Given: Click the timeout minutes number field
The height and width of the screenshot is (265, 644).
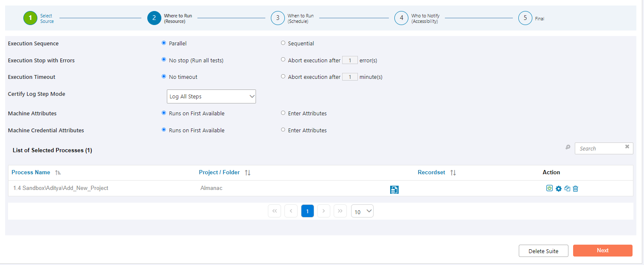Looking at the screenshot, I should [x=350, y=77].
